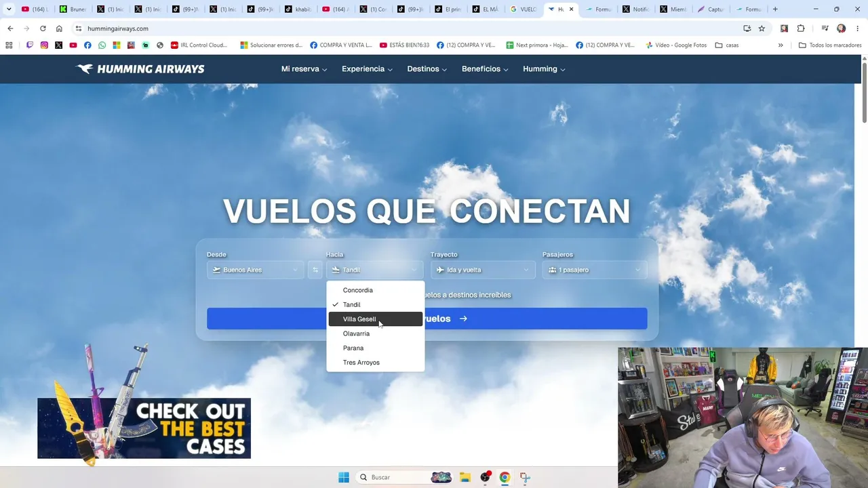Viewport: 868px width, 488px height.
Task: Click the swap origin and destination icon
Action: 315,270
